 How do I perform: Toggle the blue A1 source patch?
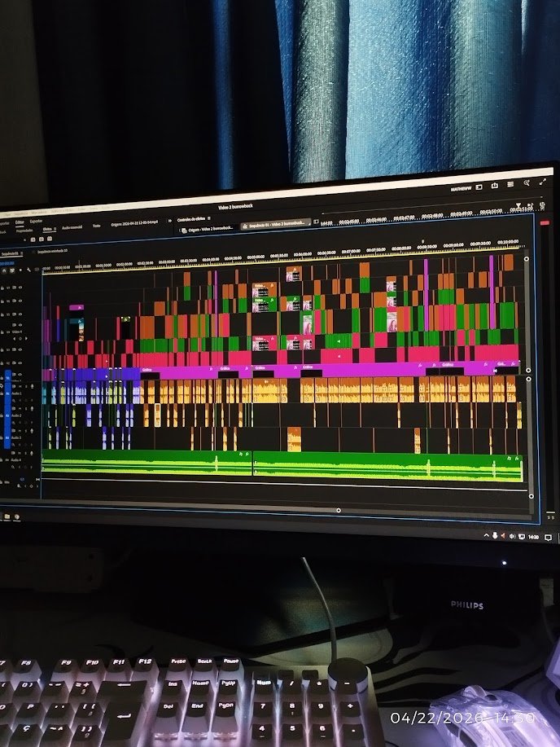click(x=7, y=393)
